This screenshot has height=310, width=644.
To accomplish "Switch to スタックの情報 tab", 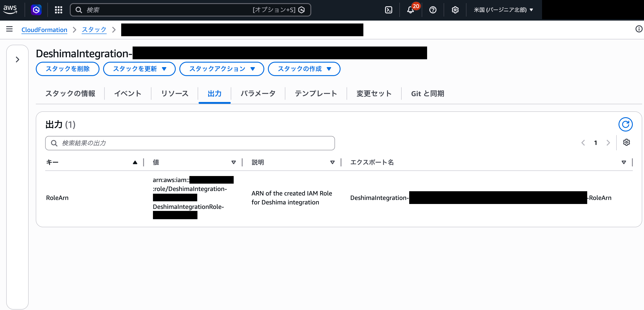I will click(70, 93).
